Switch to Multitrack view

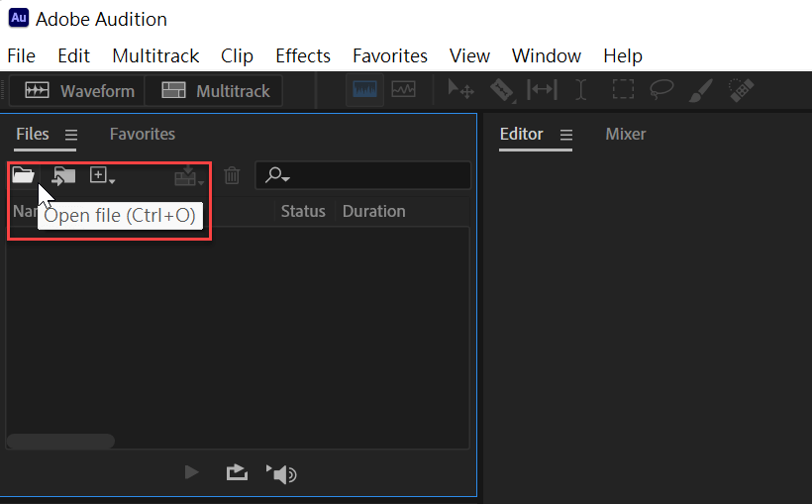[215, 91]
